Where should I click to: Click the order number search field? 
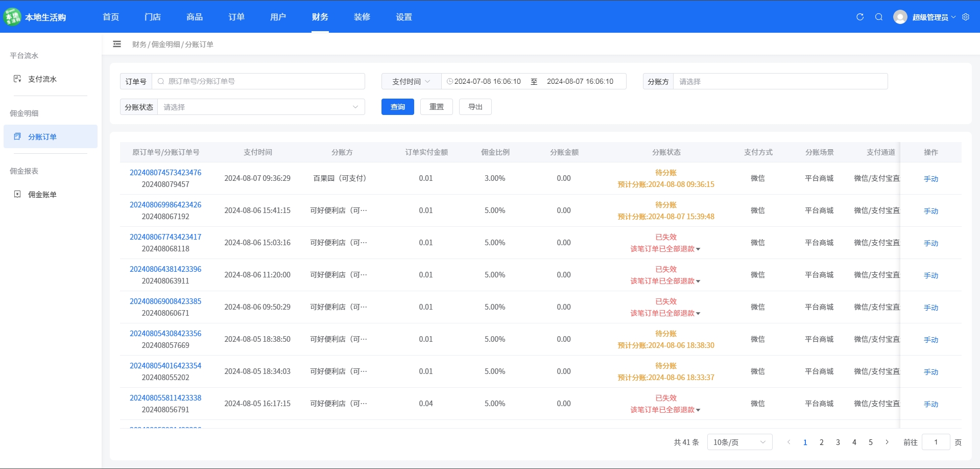click(258, 81)
